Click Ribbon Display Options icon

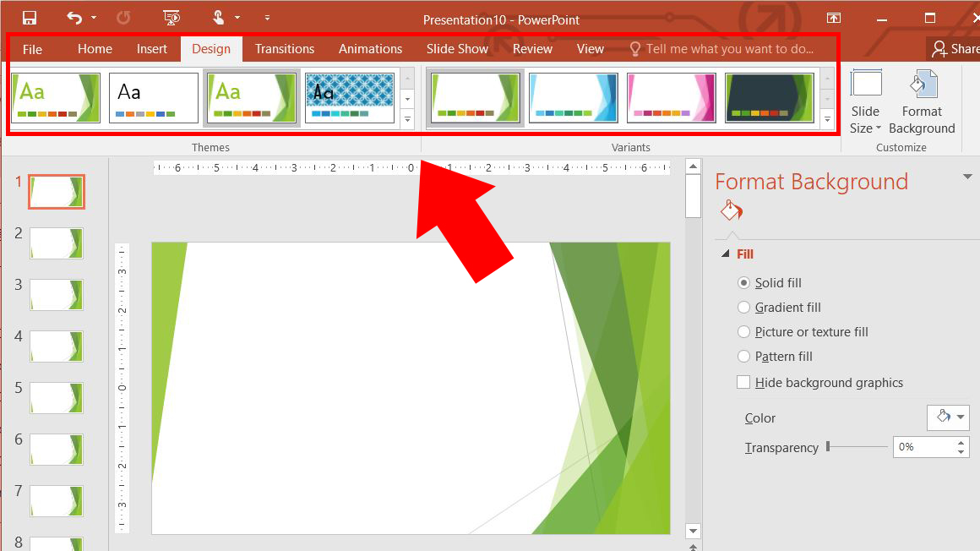tap(834, 18)
